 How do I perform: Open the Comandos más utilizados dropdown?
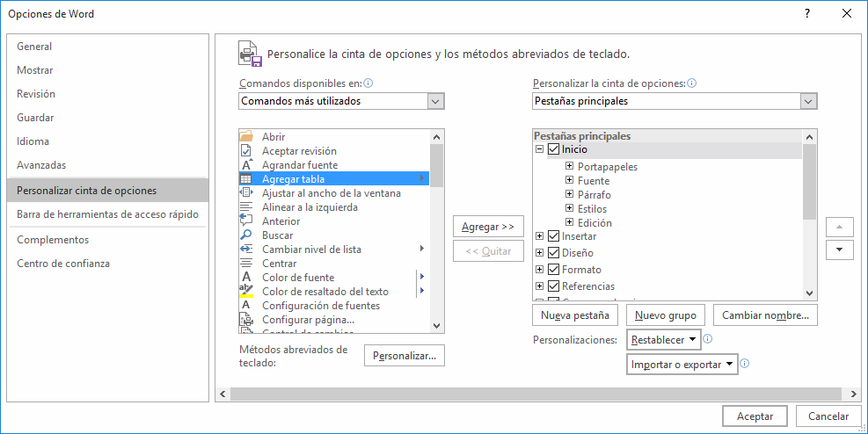pyautogui.click(x=435, y=101)
